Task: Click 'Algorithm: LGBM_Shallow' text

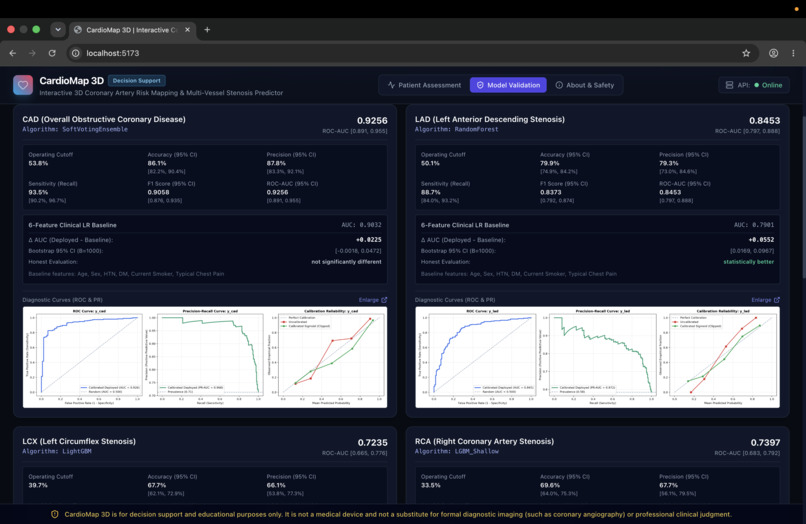Action: [x=456, y=451]
